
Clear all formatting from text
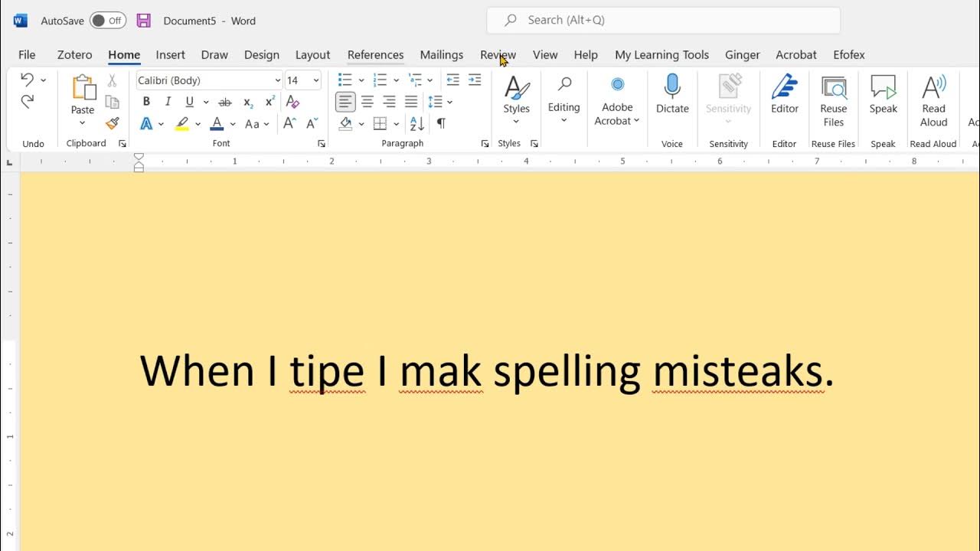[292, 102]
